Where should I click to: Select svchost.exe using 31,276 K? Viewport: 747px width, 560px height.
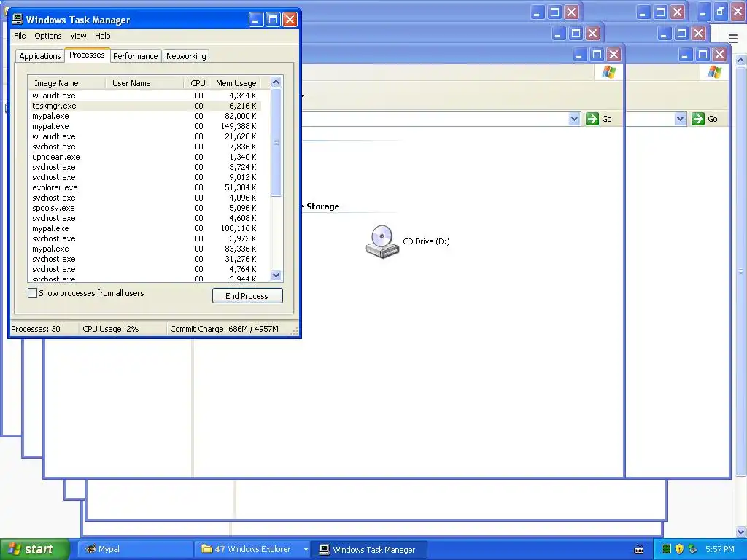[145, 259]
